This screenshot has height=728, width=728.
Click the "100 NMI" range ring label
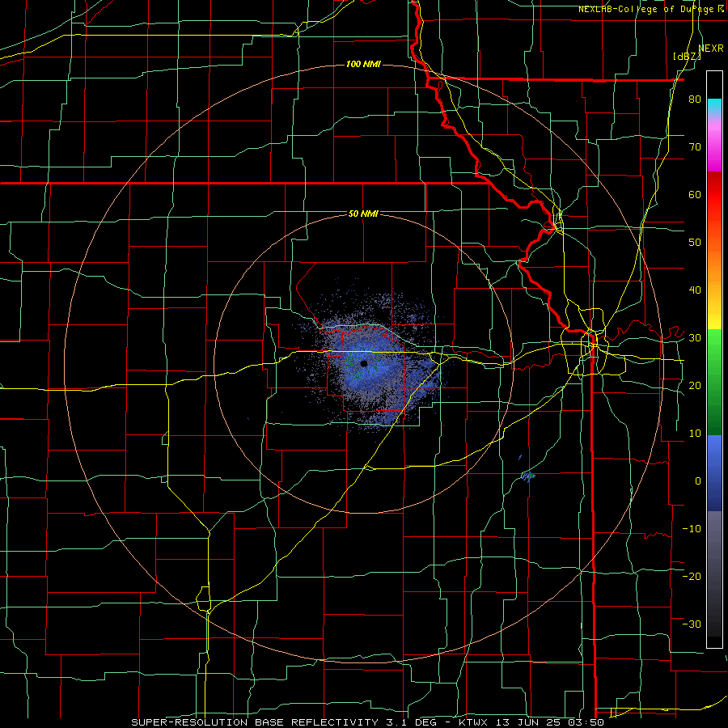363,64
